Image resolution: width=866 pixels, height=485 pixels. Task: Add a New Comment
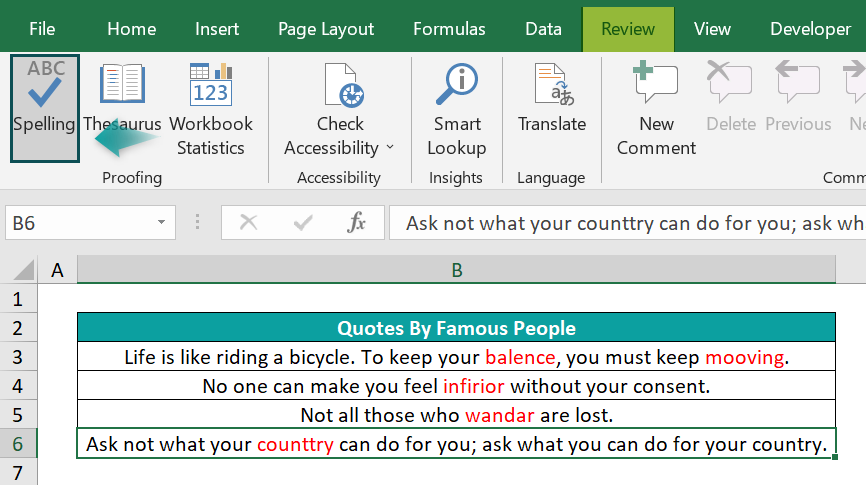coord(656,109)
